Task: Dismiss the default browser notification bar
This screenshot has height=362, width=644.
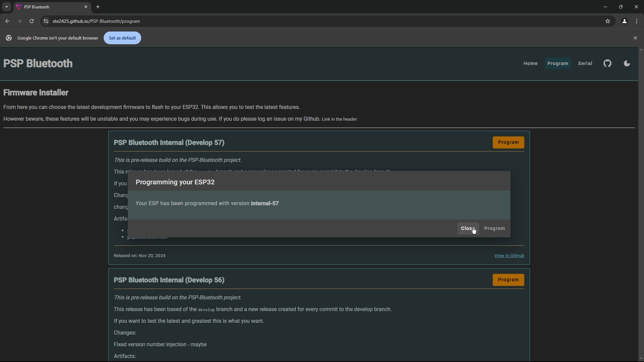Action: coord(635,38)
